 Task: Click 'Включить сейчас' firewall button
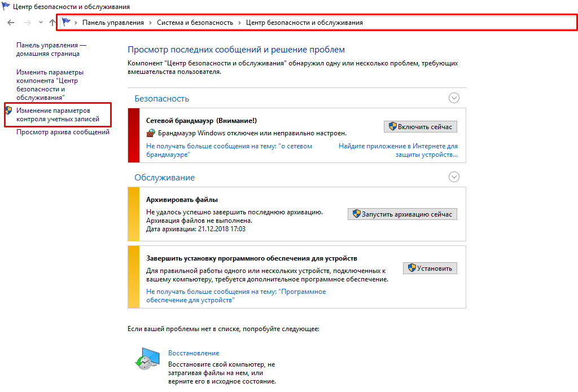pos(420,126)
